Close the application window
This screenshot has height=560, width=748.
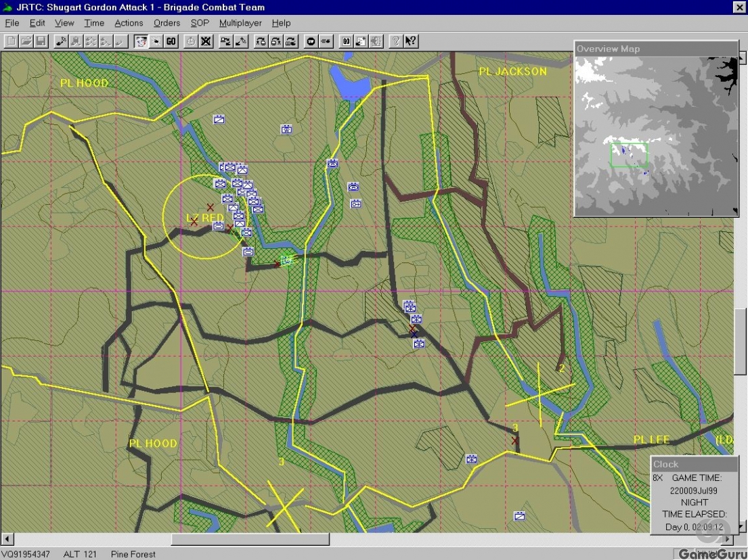tap(739, 7)
